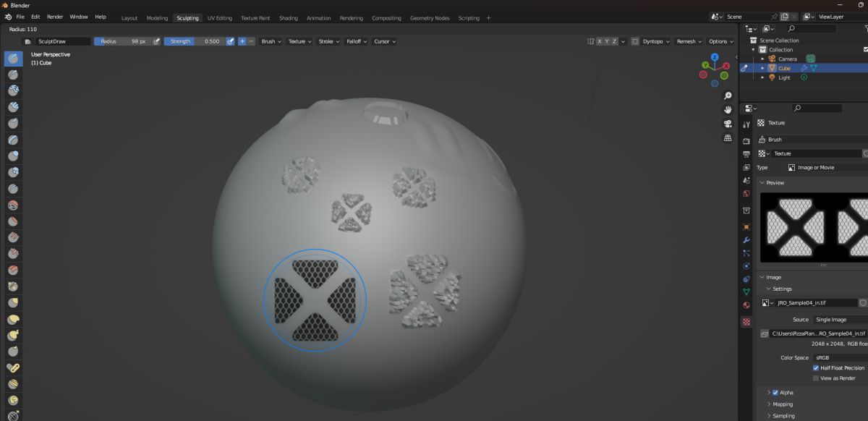The width and height of the screenshot is (868, 421).
Task: Select the Clay Thumb brush tool
Action: point(13,124)
